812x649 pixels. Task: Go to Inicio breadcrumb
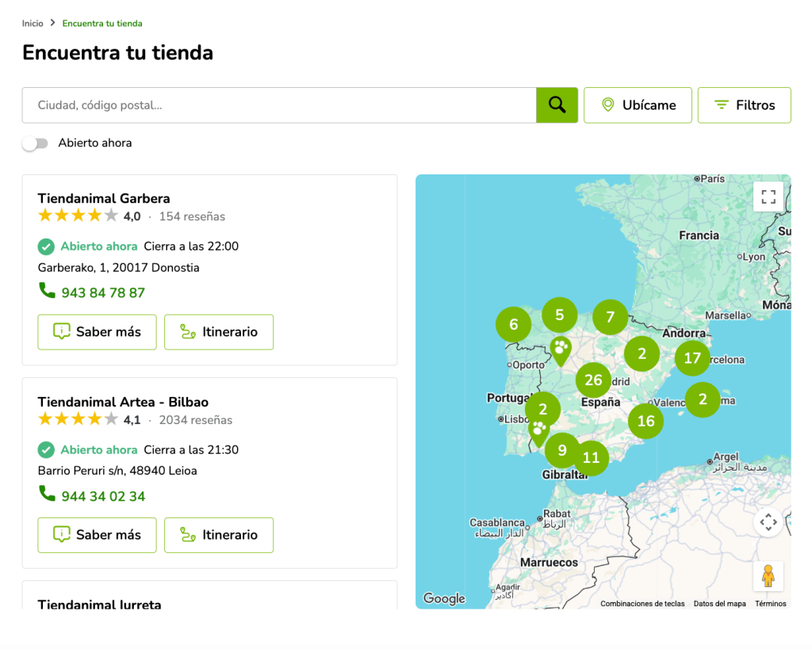tap(33, 23)
